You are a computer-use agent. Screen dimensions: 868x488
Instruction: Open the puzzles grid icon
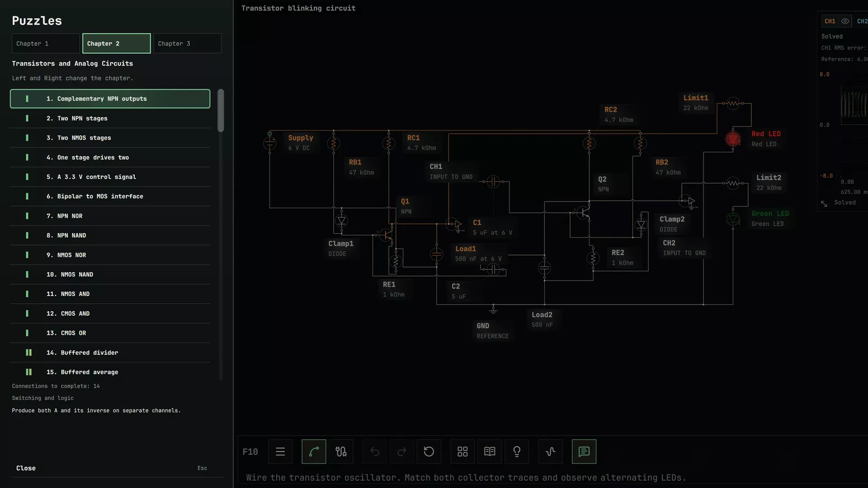point(462,451)
